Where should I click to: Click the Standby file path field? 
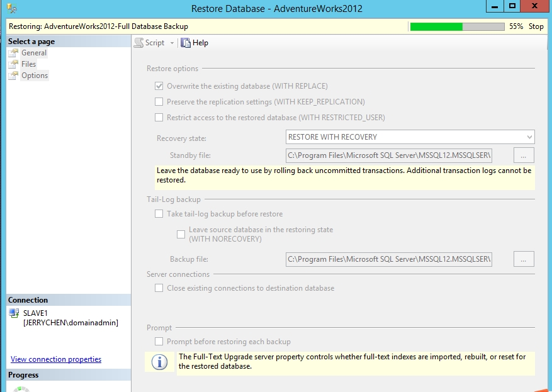click(x=389, y=155)
